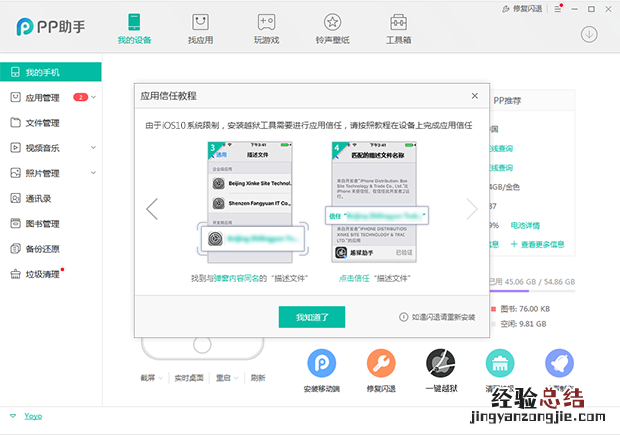The height and width of the screenshot is (435, 620).
Task: Open the 工具箱 tab
Action: [x=399, y=28]
